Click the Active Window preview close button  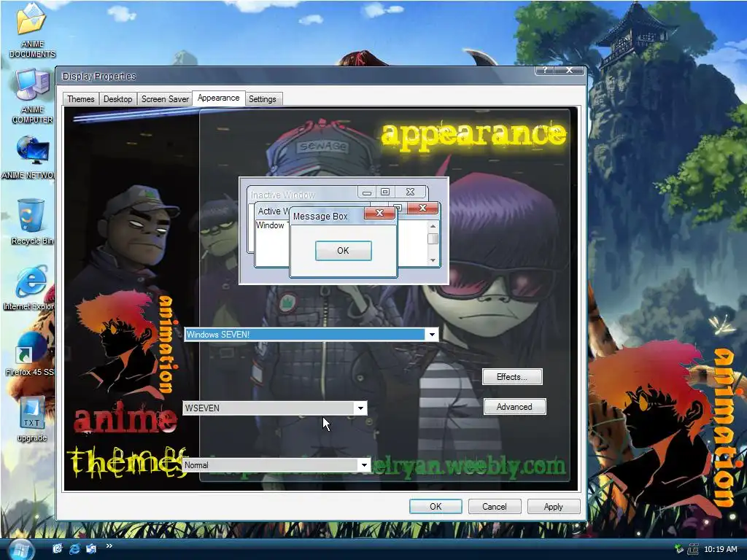pyautogui.click(x=422, y=208)
